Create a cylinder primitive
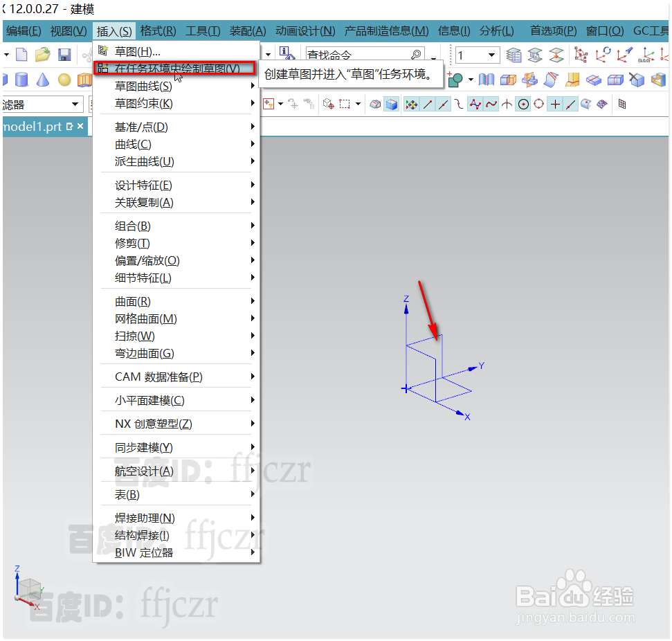 click(x=21, y=80)
